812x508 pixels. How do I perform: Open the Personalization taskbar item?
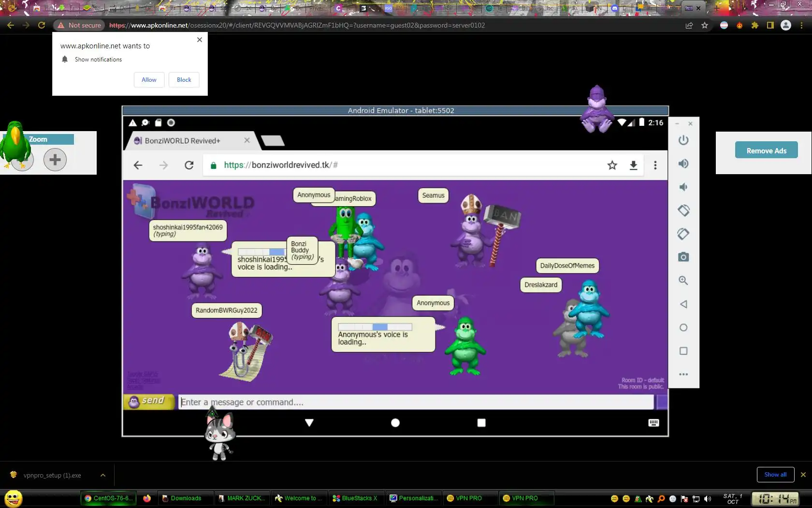tap(414, 498)
